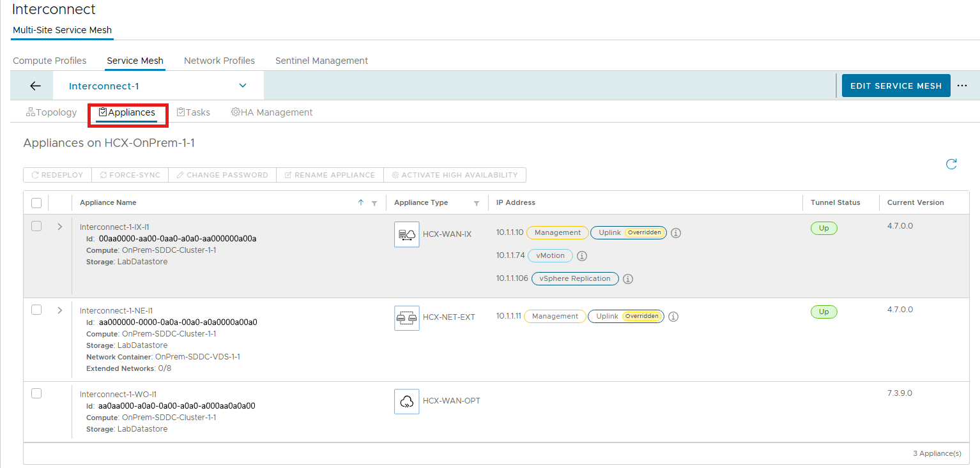
Task: Refresh the appliances list
Action: [x=951, y=164]
